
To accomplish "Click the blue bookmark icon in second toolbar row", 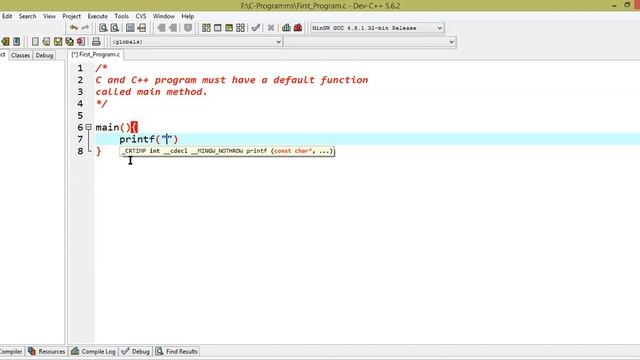I will (17, 42).
